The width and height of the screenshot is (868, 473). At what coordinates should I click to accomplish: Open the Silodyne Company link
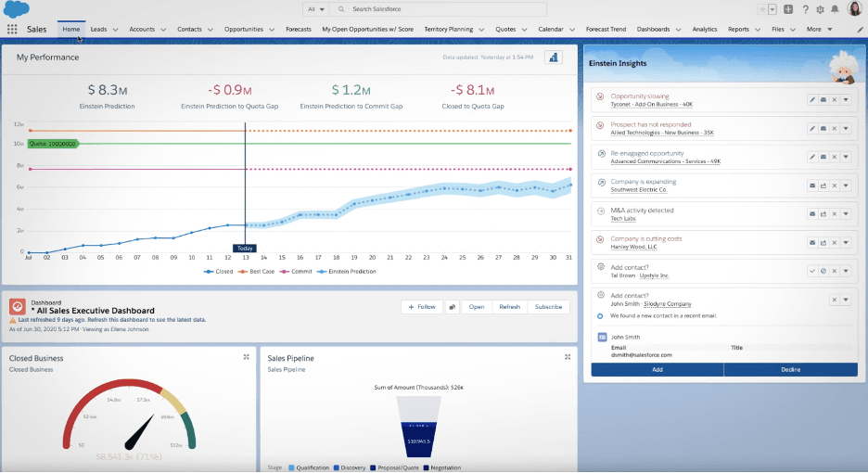666,303
